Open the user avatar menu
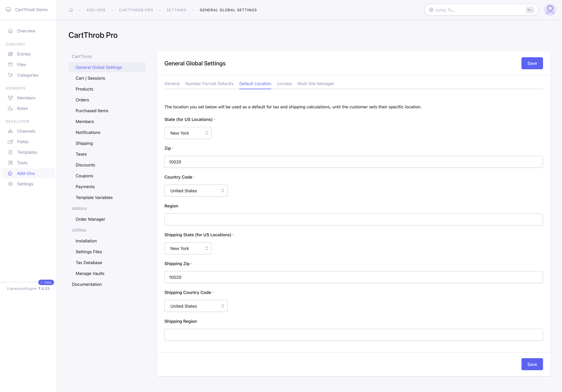 click(550, 10)
